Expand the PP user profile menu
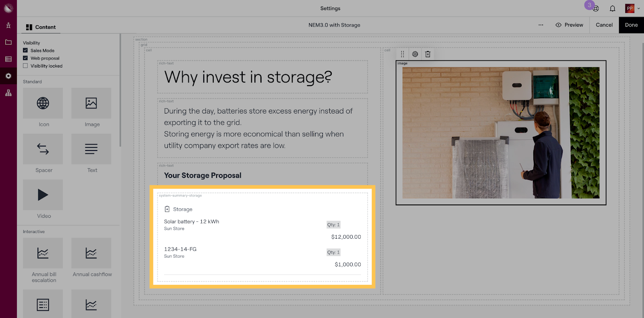644x318 pixels. [x=632, y=8]
